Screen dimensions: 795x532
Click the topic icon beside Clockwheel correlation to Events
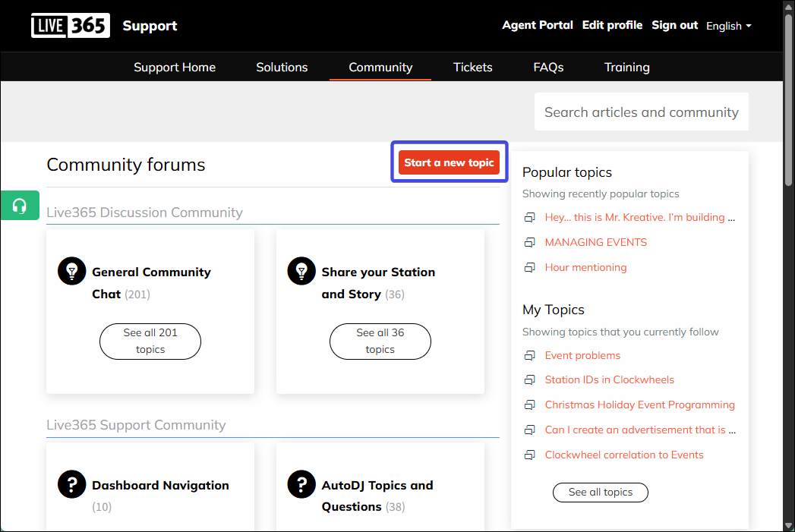tap(529, 455)
